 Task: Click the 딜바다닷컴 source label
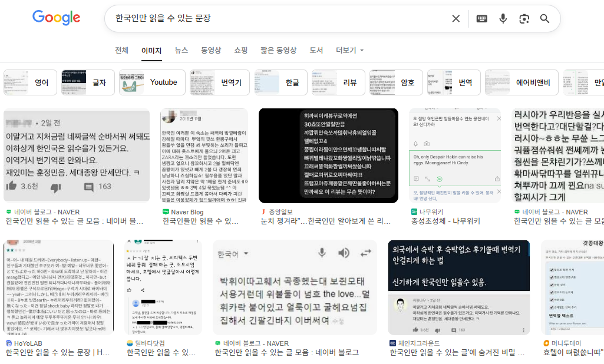pyautogui.click(x=146, y=343)
